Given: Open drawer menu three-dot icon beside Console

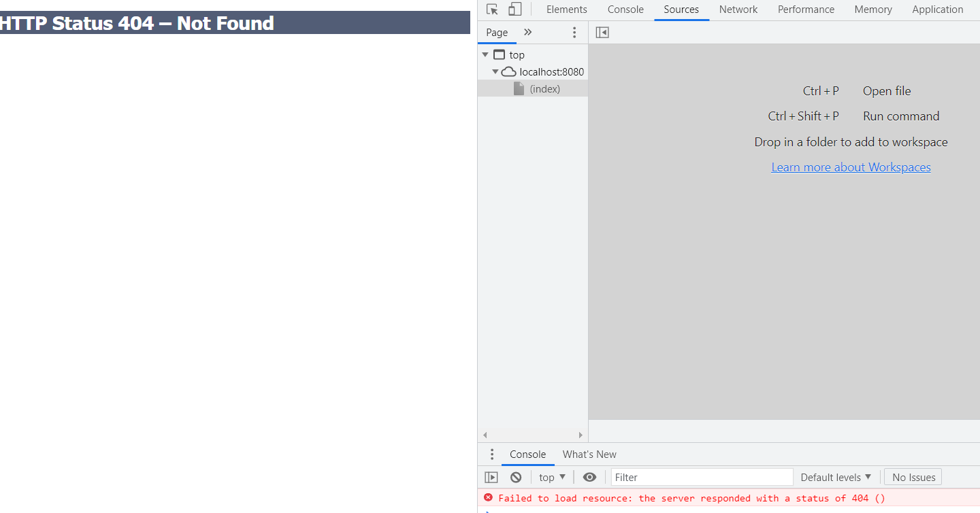Looking at the screenshot, I should pyautogui.click(x=492, y=454).
